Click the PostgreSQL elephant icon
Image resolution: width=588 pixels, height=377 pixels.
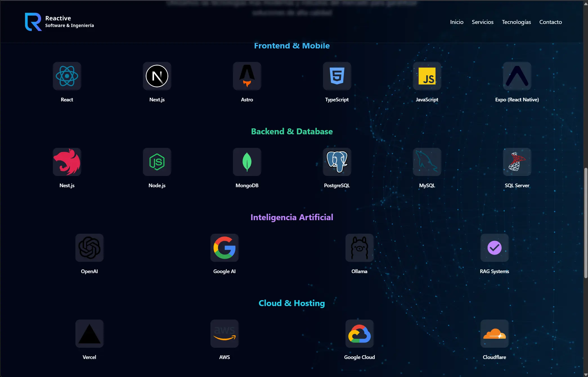pos(337,162)
